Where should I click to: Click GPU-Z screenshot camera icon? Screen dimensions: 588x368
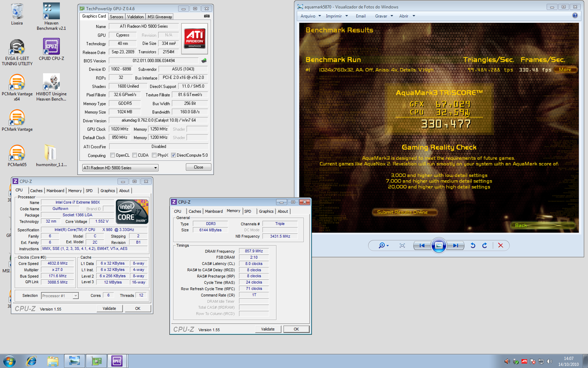click(207, 16)
